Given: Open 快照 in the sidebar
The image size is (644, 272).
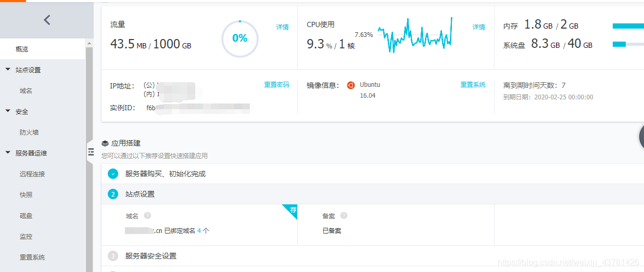Looking at the screenshot, I should coord(26,195).
